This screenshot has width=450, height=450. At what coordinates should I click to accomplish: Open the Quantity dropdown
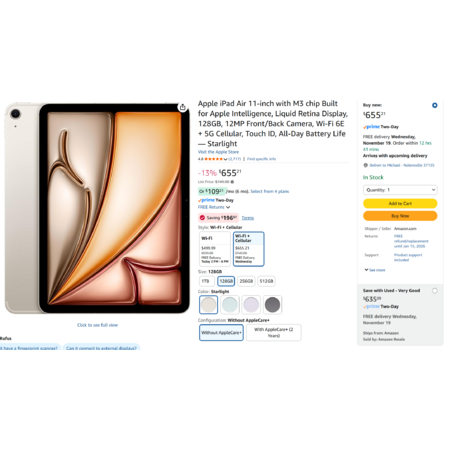[400, 190]
